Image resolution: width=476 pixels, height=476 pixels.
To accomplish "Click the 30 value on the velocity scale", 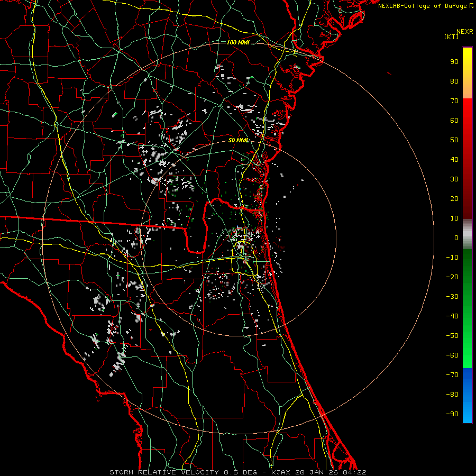I will point(454,179).
